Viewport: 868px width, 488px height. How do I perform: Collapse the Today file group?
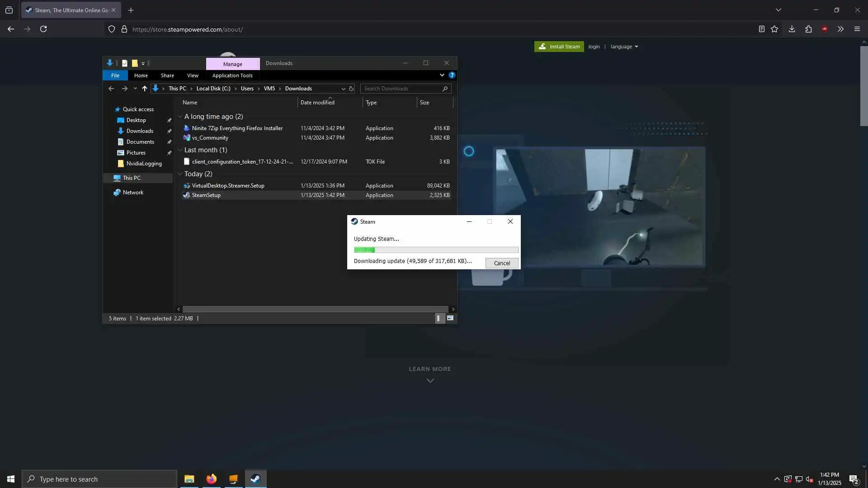click(180, 174)
